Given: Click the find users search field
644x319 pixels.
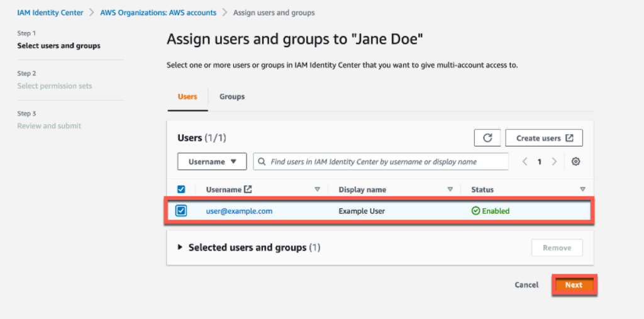Looking at the screenshot, I should [x=380, y=162].
